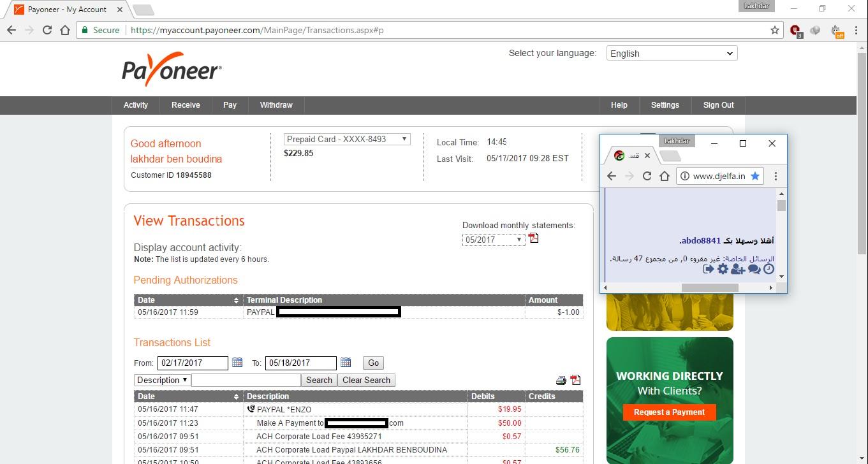868x464 pixels.
Task: Open the Description search filter dropdown
Action: tap(162, 380)
